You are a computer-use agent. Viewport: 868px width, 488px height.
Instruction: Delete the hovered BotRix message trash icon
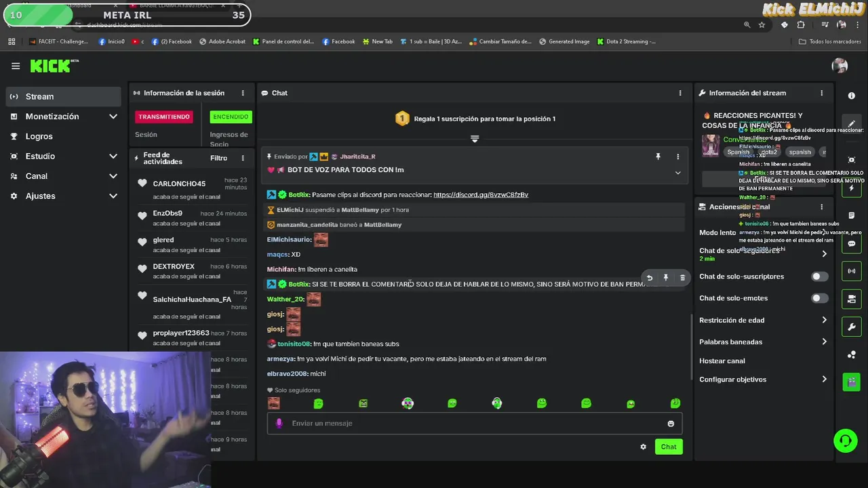point(682,278)
